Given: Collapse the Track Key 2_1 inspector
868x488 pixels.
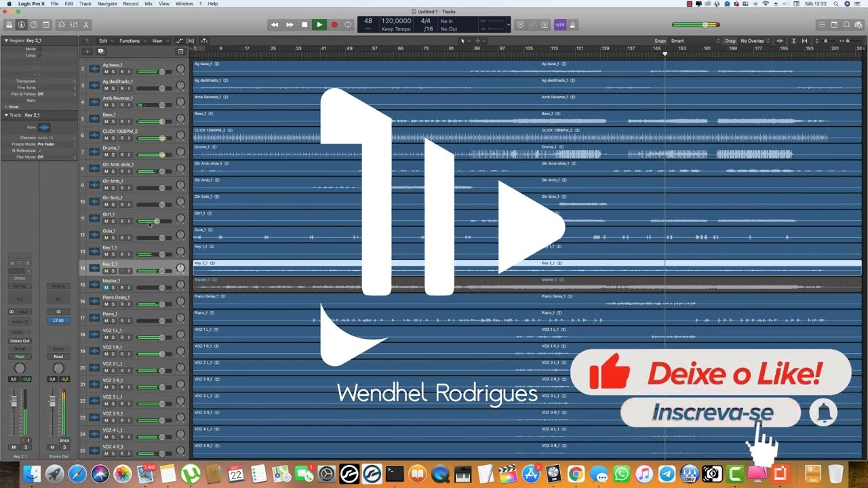Looking at the screenshot, I should [6, 115].
